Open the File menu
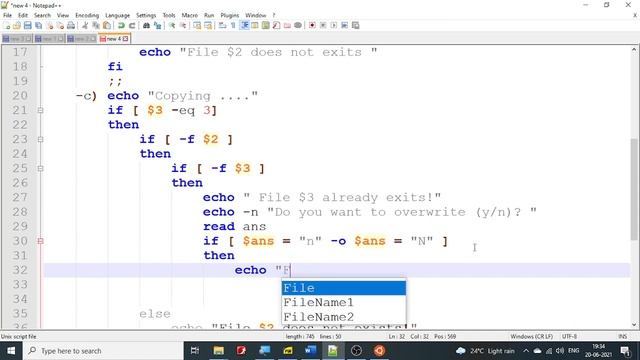This screenshot has height=360, width=640. (x=7, y=15)
